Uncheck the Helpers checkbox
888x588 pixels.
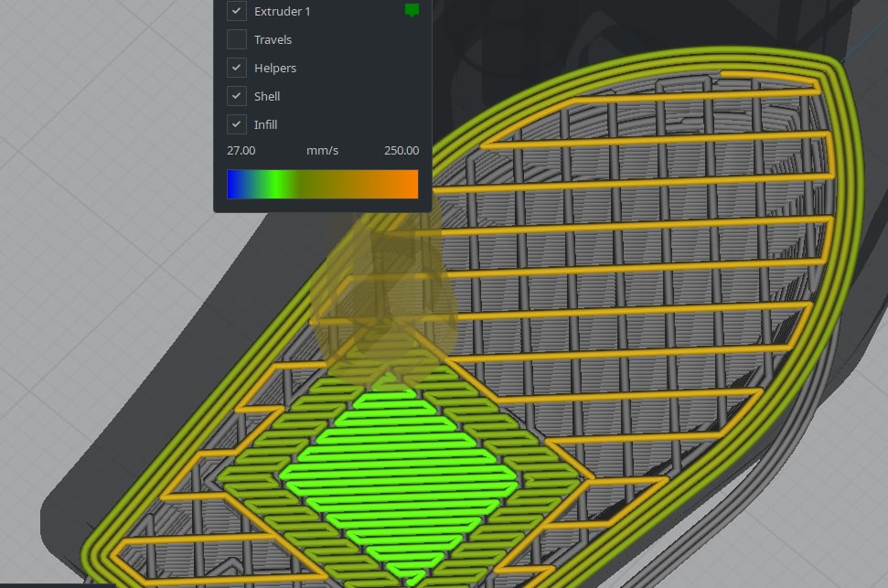click(236, 68)
